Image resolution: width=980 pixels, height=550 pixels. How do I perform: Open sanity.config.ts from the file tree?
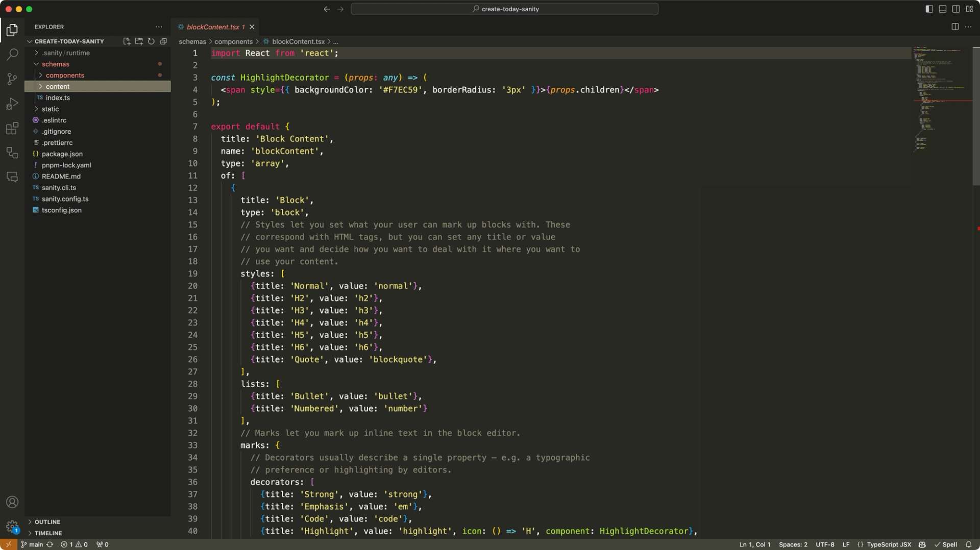pos(65,199)
